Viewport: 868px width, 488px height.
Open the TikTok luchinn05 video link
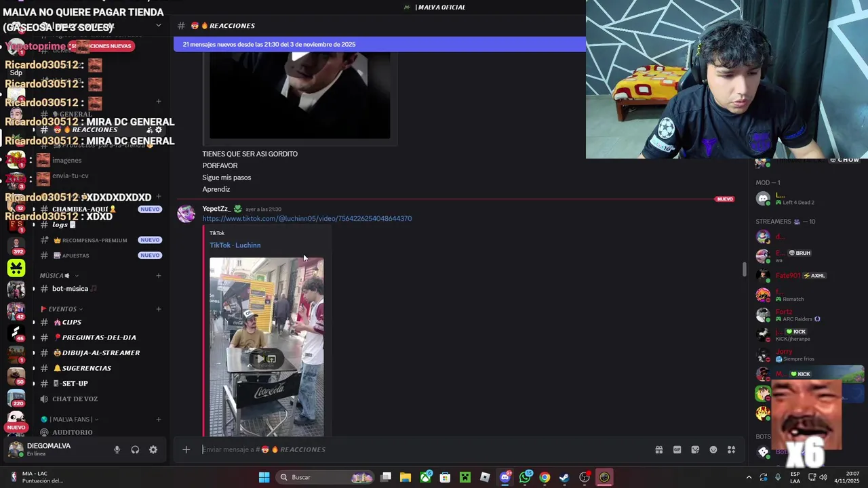(307, 218)
